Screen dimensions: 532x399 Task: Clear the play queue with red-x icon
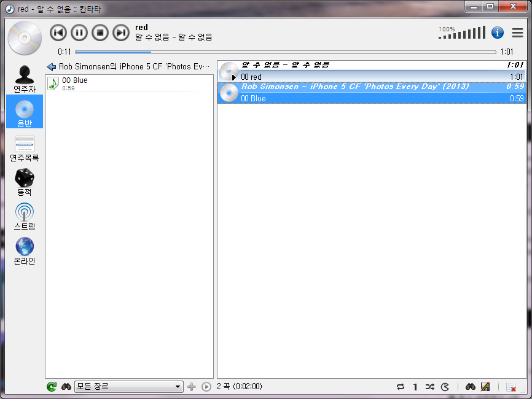[x=511, y=387]
